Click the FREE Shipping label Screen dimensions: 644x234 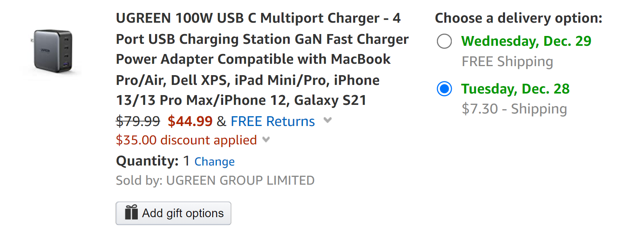pos(507,61)
